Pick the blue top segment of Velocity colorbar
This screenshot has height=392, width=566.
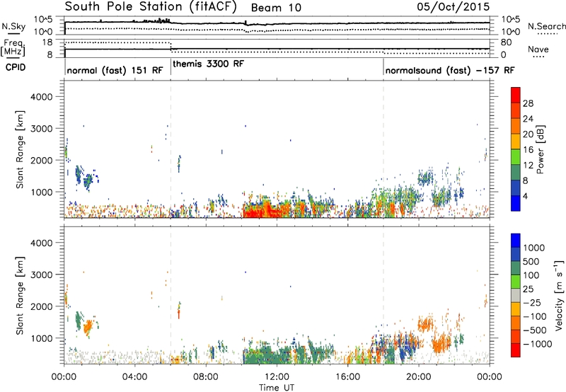(x=516, y=241)
